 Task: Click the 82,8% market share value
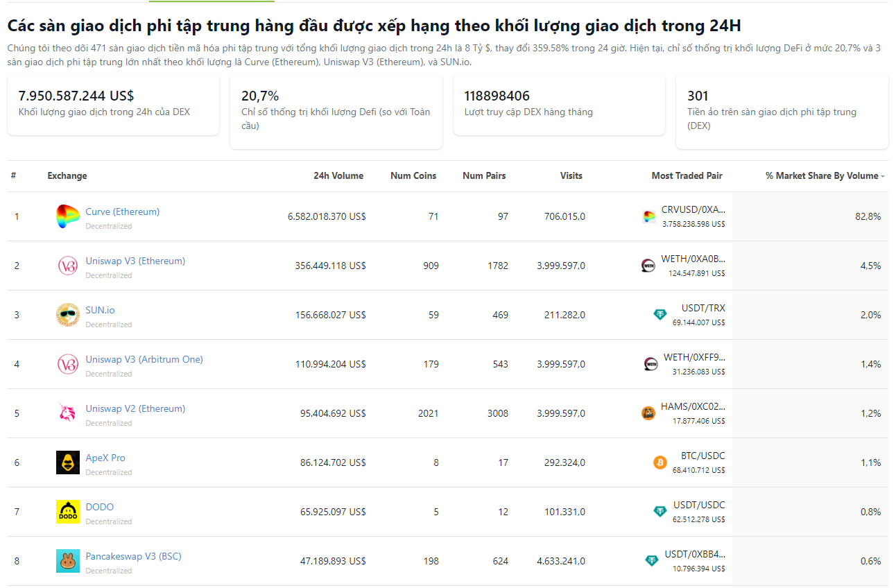click(868, 217)
